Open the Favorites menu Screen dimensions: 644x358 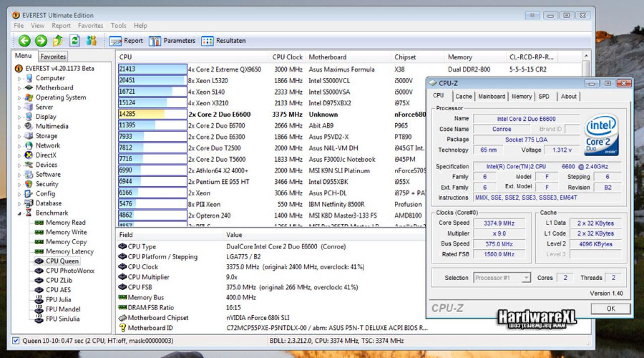(x=91, y=26)
